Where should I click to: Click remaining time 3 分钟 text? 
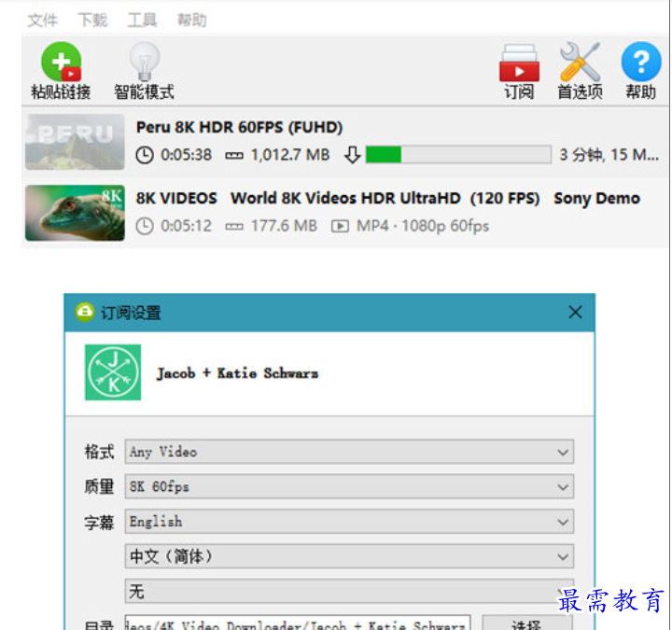point(609,155)
